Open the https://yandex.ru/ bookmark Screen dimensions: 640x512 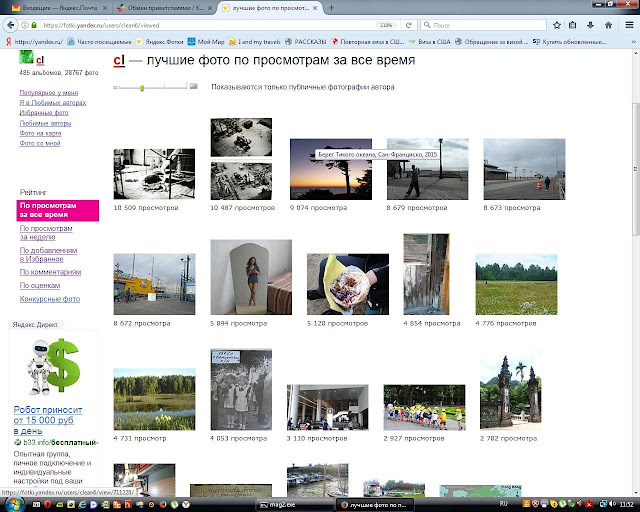(35, 42)
